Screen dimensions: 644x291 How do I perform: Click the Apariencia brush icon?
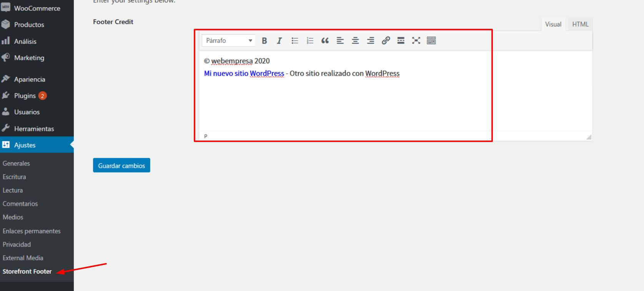5,79
